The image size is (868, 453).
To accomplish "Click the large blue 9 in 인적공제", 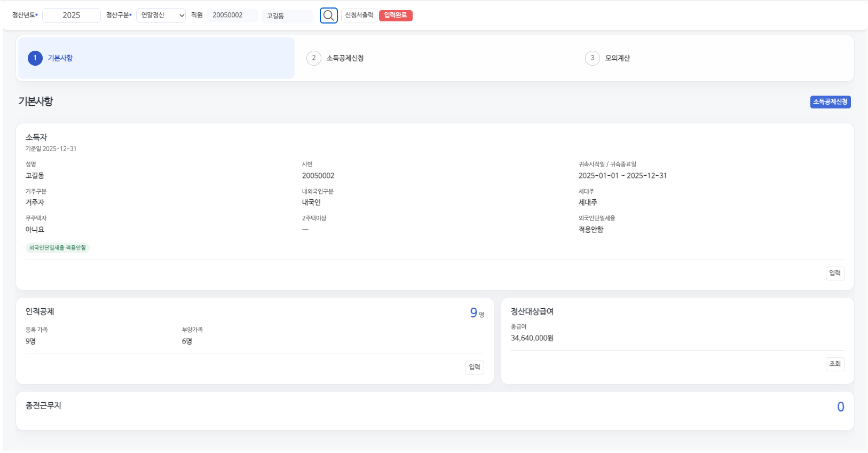I will (474, 313).
